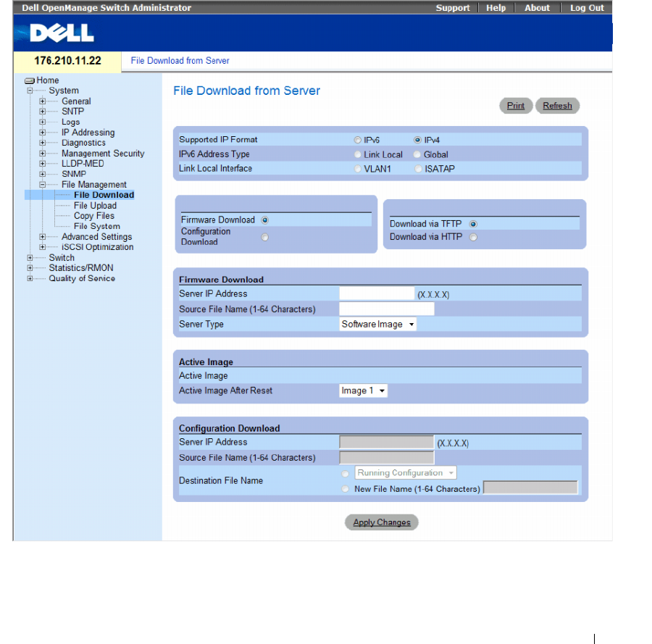652x644 pixels.
Task: Select the IPv4 radio button
Action: tap(417, 140)
